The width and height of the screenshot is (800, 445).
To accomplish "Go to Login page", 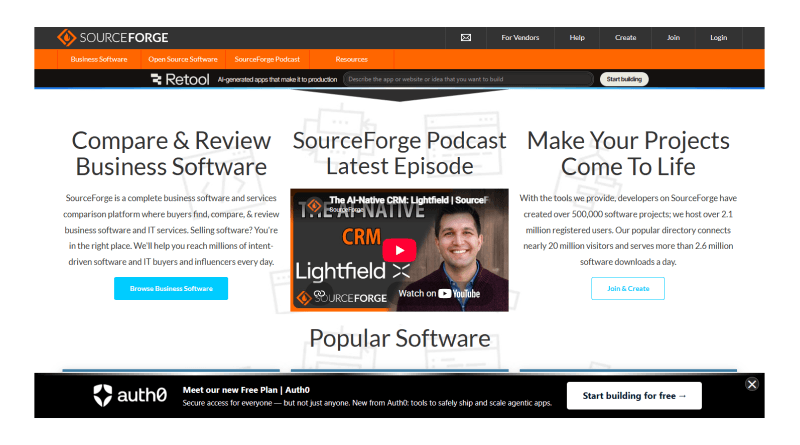I will coord(718,38).
